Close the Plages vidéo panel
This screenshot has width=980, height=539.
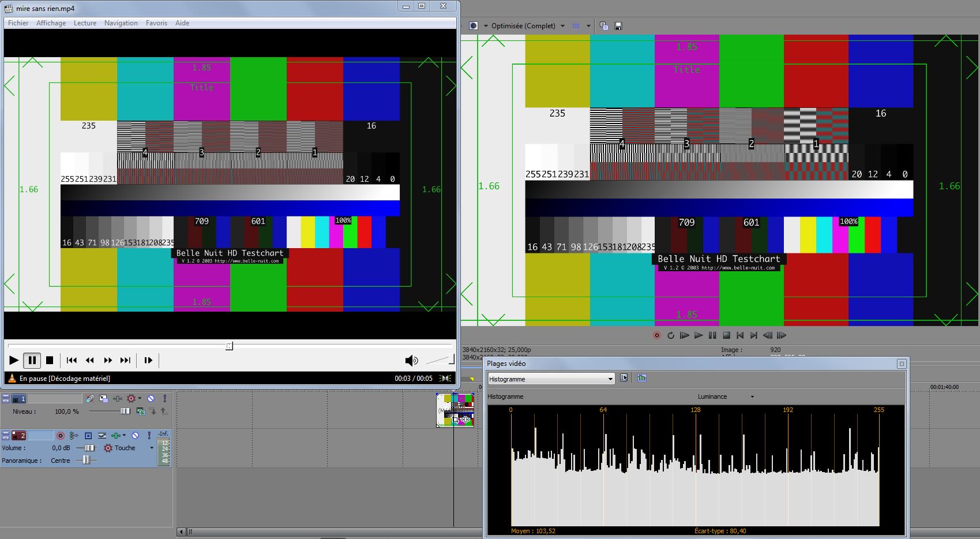coord(902,364)
